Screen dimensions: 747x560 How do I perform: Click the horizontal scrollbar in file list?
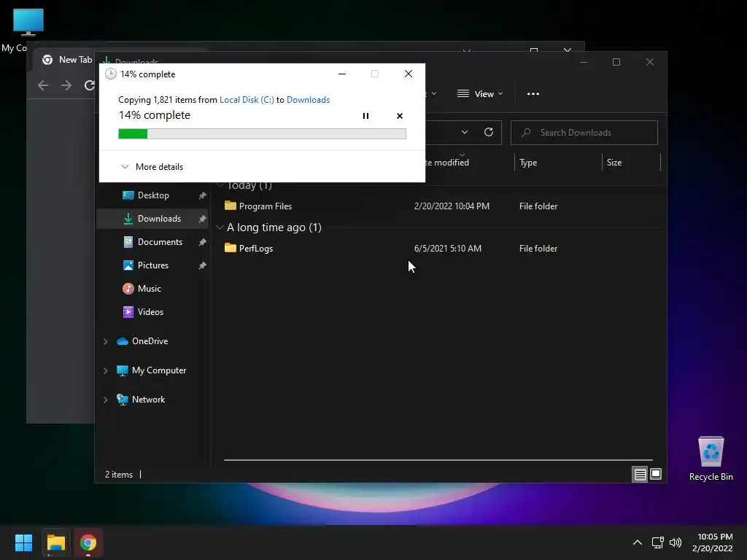[438, 460]
